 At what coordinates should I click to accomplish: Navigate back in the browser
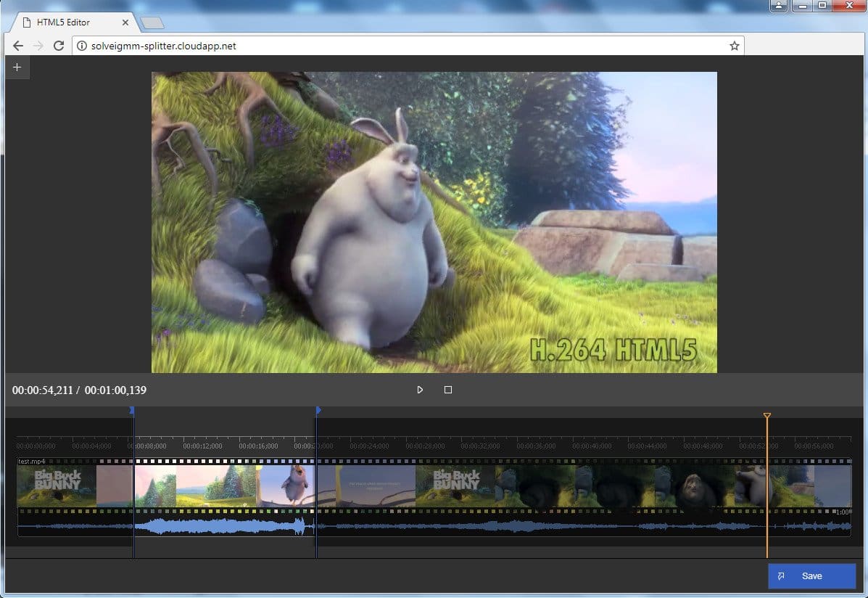click(17, 45)
